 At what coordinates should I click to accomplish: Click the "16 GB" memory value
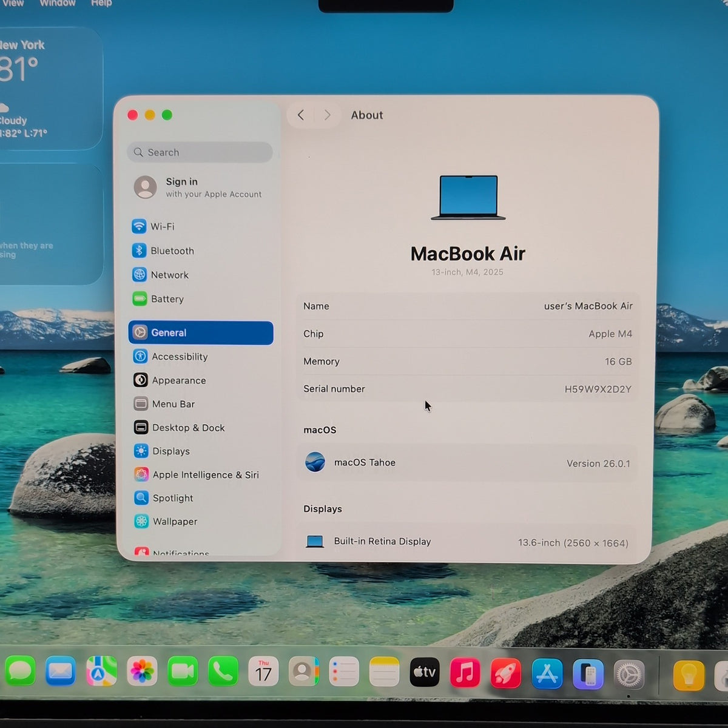(x=618, y=362)
